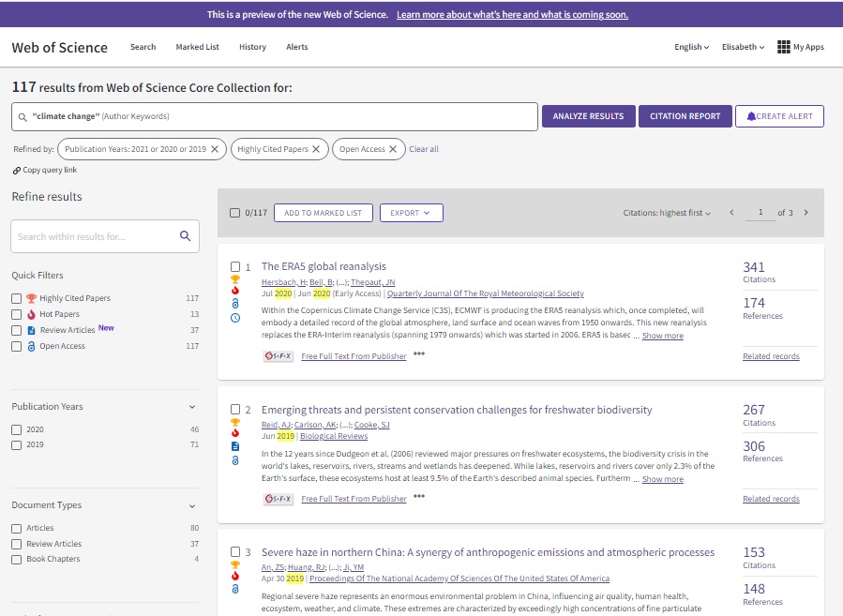
Task: Enable the 2020 publication year filter
Action: click(x=15, y=428)
